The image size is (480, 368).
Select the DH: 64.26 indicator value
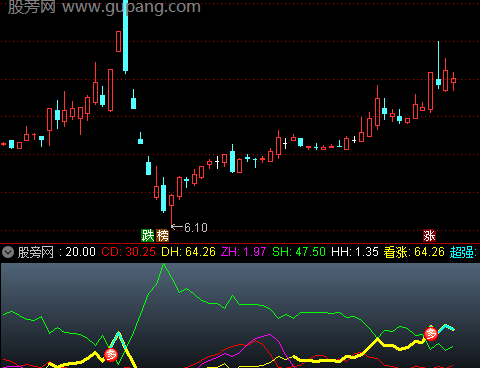[x=188, y=252]
